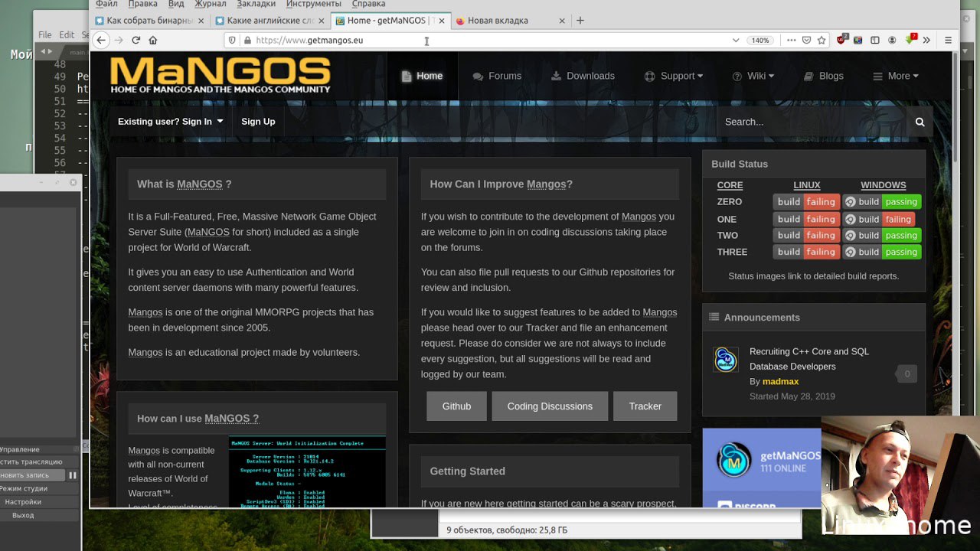Click the browser URL address field
This screenshot has width=980, height=551.
click(x=490, y=40)
